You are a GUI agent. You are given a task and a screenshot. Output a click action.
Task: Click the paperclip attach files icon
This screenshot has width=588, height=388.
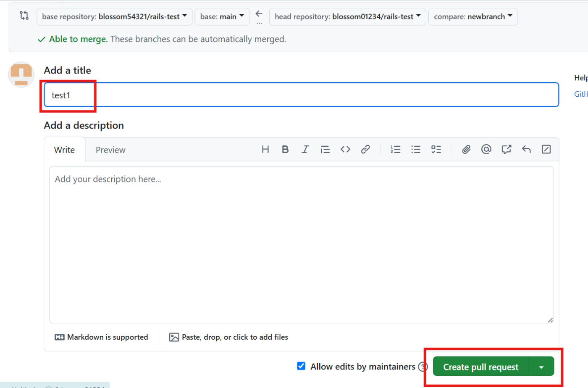(466, 149)
